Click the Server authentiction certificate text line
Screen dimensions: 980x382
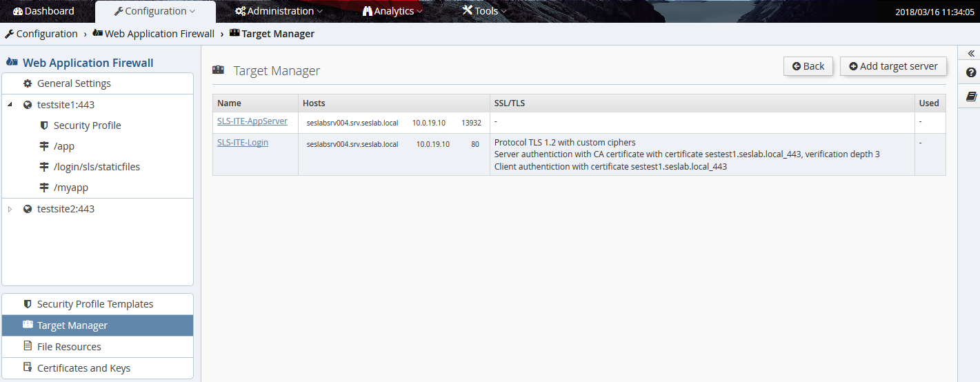687,154
